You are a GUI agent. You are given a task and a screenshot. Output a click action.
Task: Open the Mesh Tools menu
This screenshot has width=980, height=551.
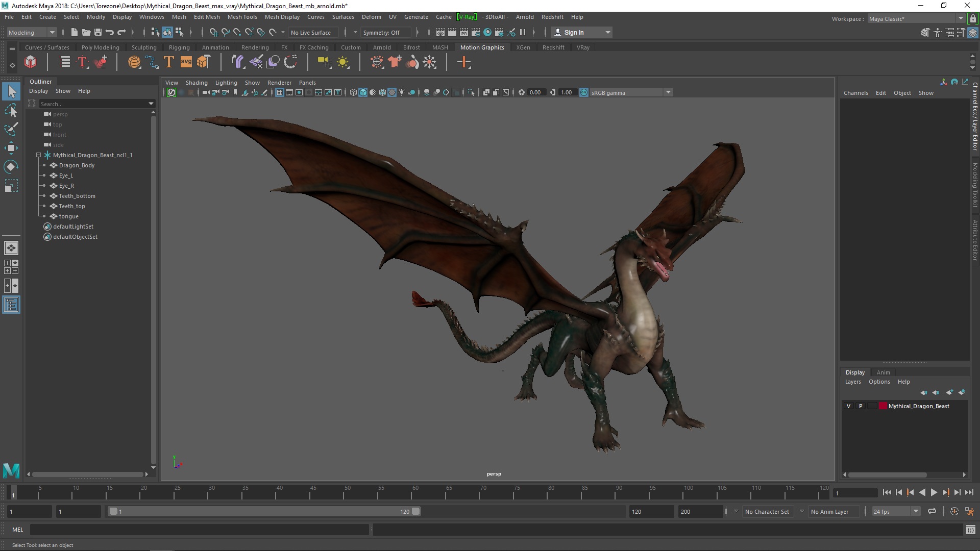(x=242, y=17)
